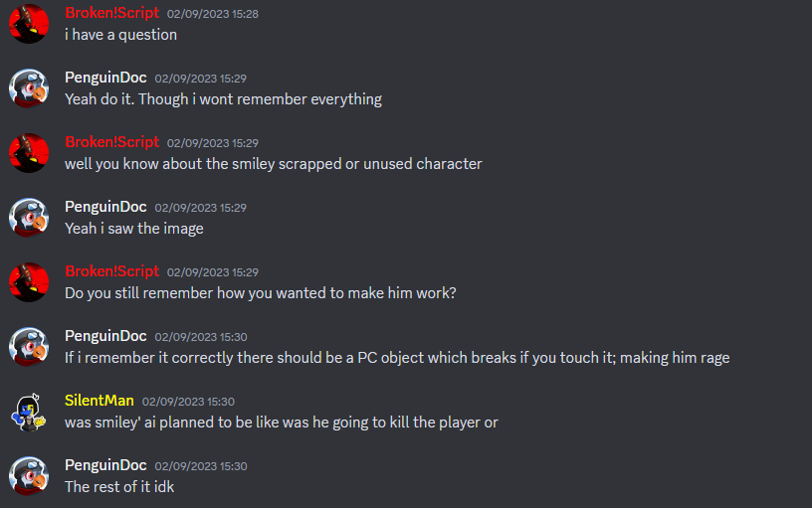
Task: Select the message 'Yeah i saw the image'
Action: [134, 229]
